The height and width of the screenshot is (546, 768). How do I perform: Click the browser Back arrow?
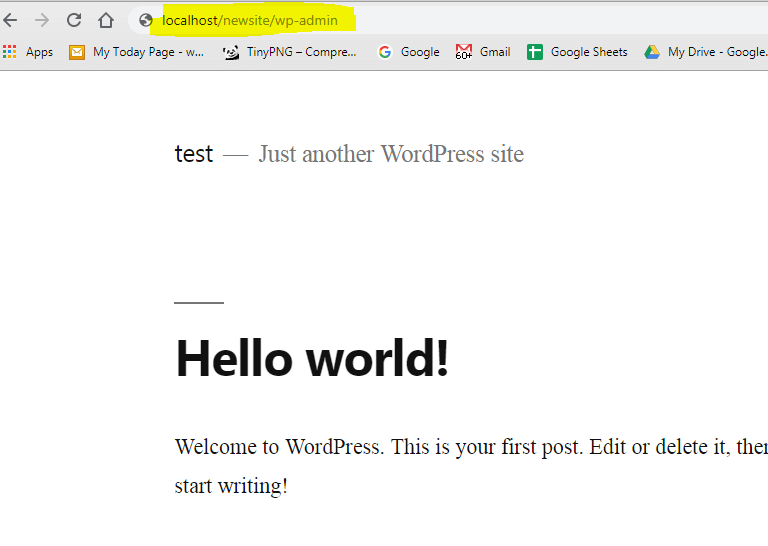10,21
